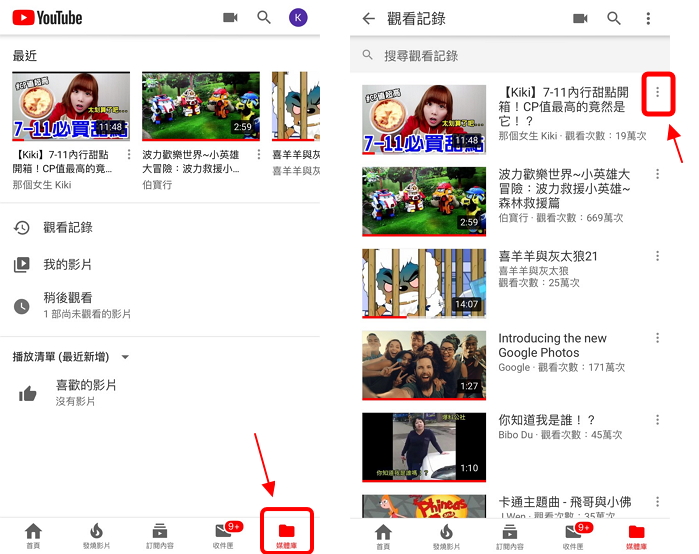
Task: Play the Kiki 7-11 thumbnail in recent row
Action: pos(71,106)
